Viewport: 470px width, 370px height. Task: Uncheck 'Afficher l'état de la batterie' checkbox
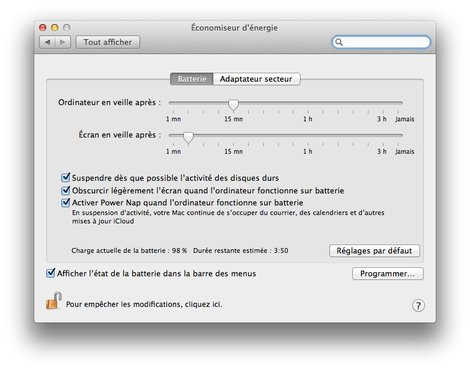tap(50, 273)
